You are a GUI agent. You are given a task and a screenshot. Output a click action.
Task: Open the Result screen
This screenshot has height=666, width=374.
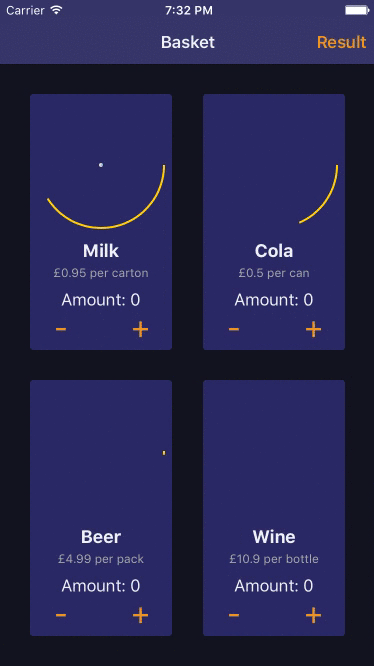tap(341, 42)
